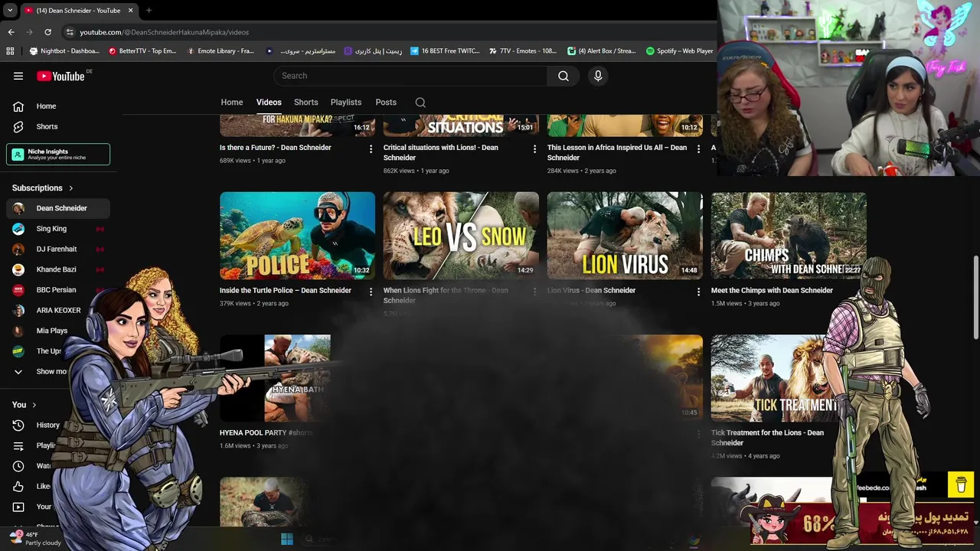
Task: Switch to the Playlists tab
Action: pyautogui.click(x=346, y=103)
